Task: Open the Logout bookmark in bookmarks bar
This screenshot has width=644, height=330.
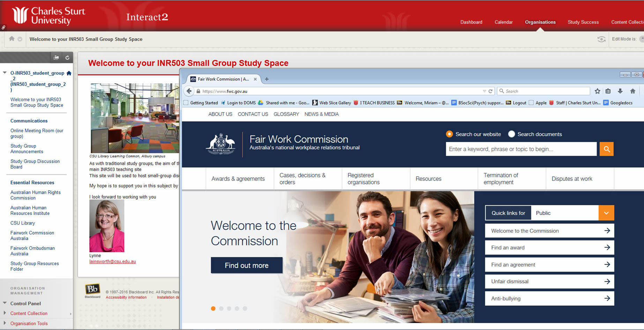Action: pyautogui.click(x=516, y=103)
